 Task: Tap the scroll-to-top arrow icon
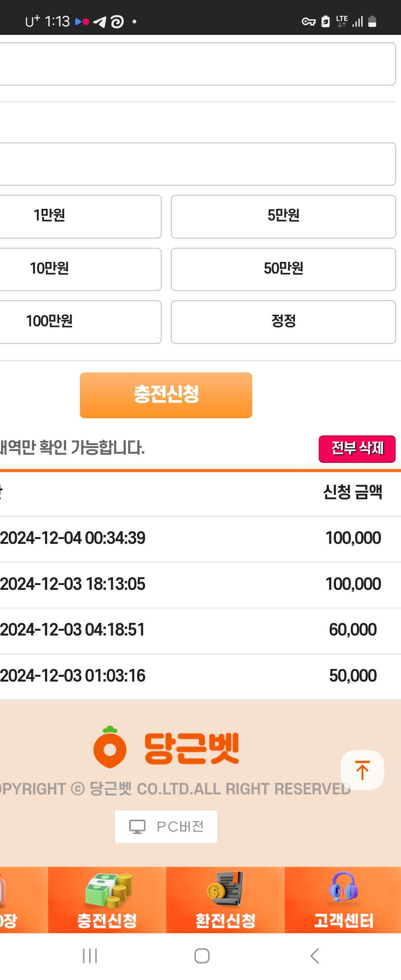(362, 770)
